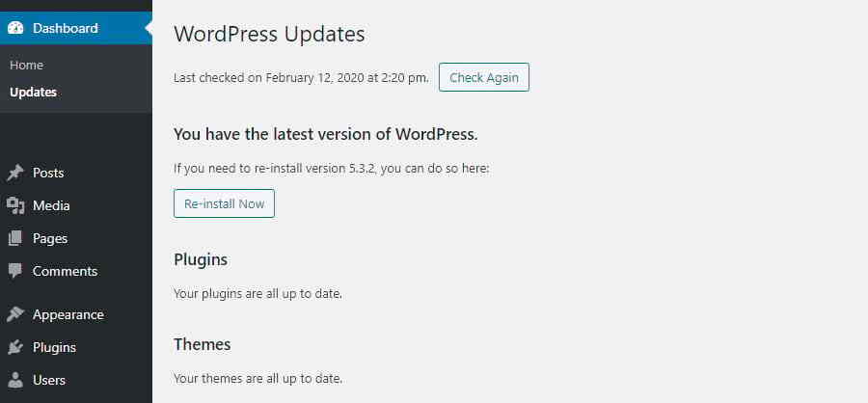
Task: Open the Comments menu label
Action: pos(65,271)
